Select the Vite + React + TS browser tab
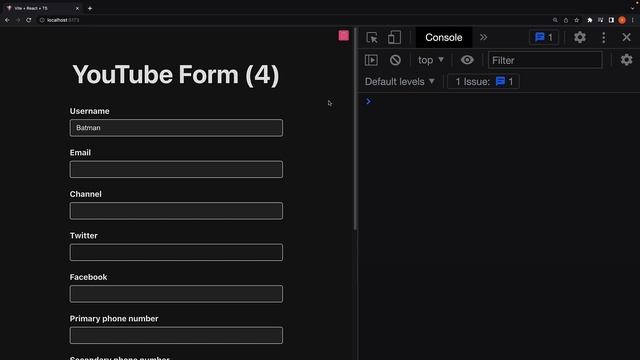 tap(41, 8)
